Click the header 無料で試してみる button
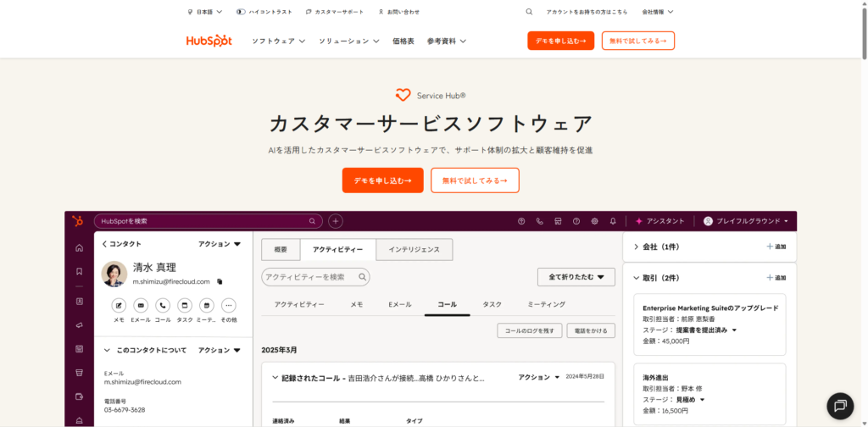This screenshot has width=868, height=427. 638,41
